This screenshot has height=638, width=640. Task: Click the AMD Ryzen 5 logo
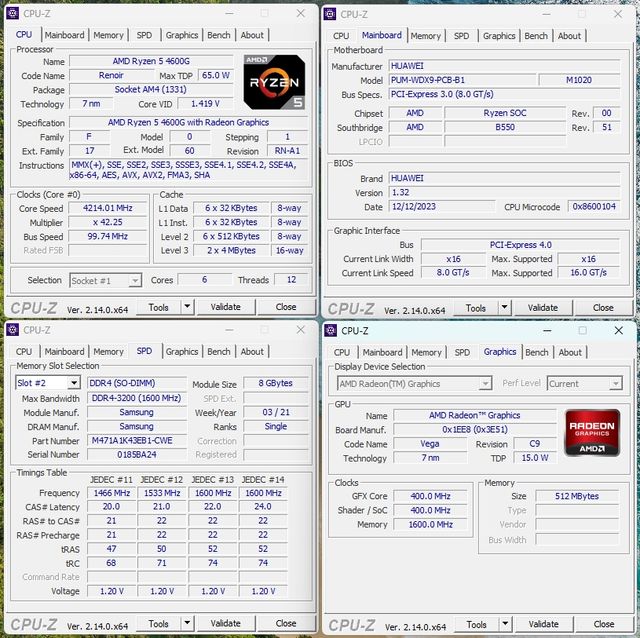pos(274,82)
